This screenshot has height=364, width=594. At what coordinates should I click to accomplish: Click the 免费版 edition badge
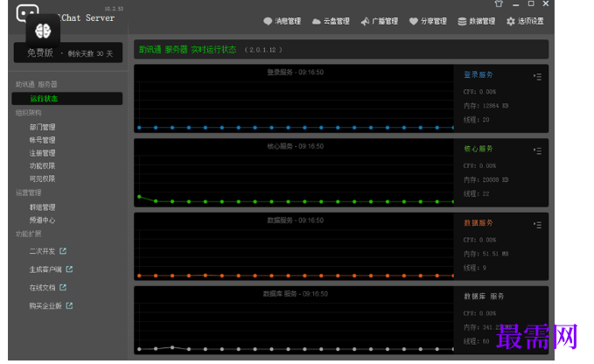40,53
